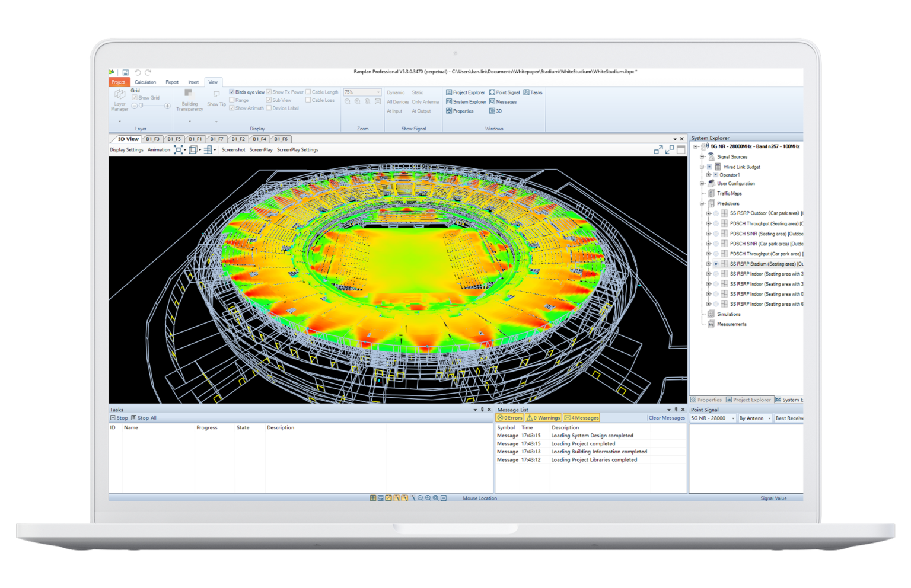The image size is (911, 588).
Task: Toggle the Birds eye view checkbox
Action: pyautogui.click(x=232, y=92)
